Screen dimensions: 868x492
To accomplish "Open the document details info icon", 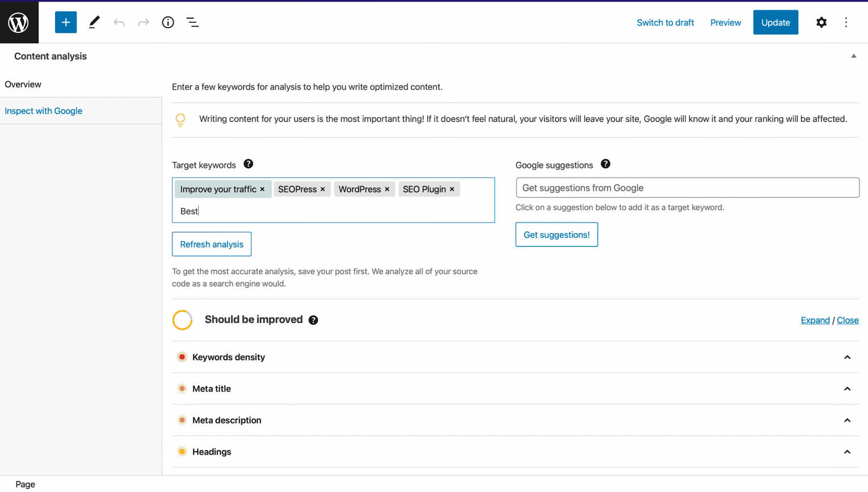I will (x=168, y=23).
